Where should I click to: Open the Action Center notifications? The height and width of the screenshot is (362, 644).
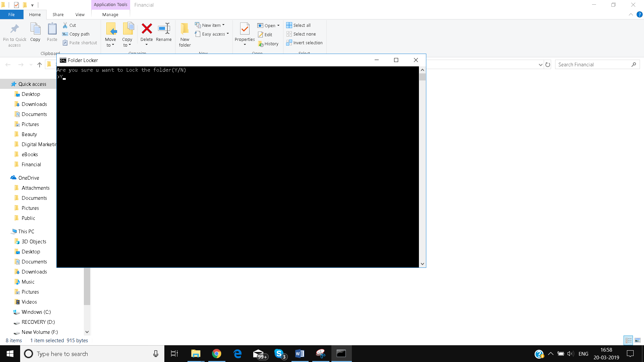pyautogui.click(x=630, y=354)
